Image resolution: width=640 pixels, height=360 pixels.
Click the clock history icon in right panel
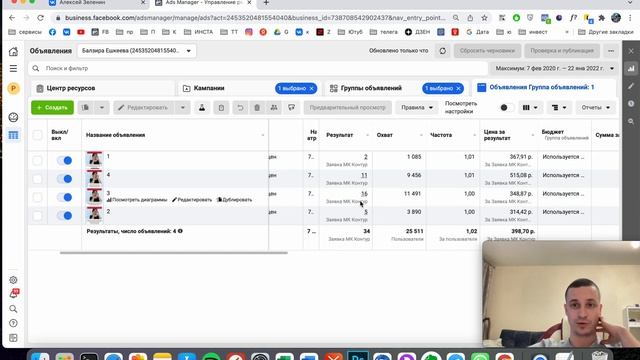pyautogui.click(x=631, y=104)
